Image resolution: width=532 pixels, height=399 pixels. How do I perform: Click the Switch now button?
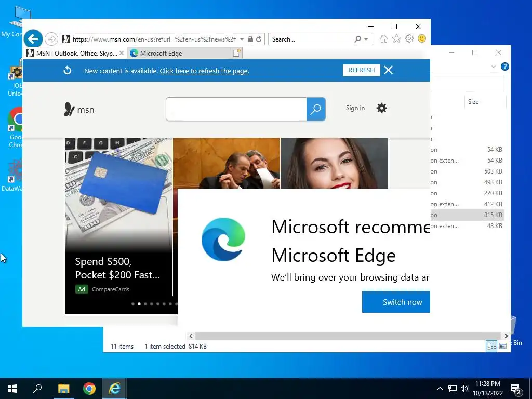(396, 302)
